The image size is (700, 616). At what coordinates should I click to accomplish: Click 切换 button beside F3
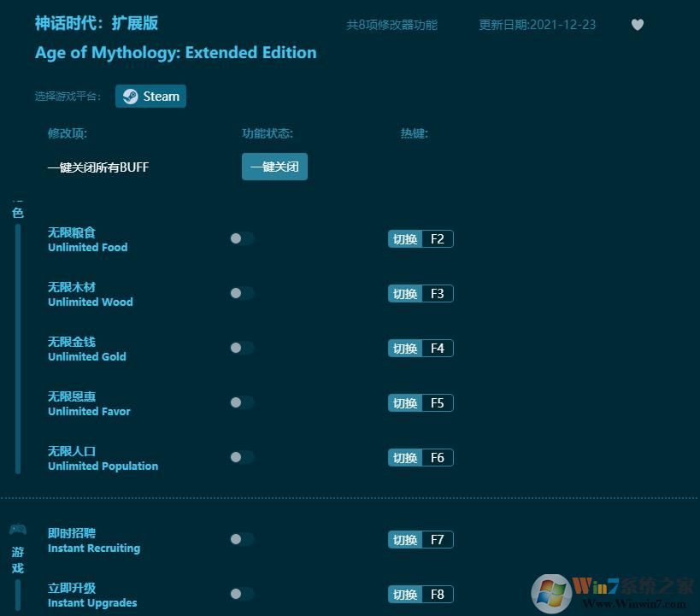pos(405,294)
